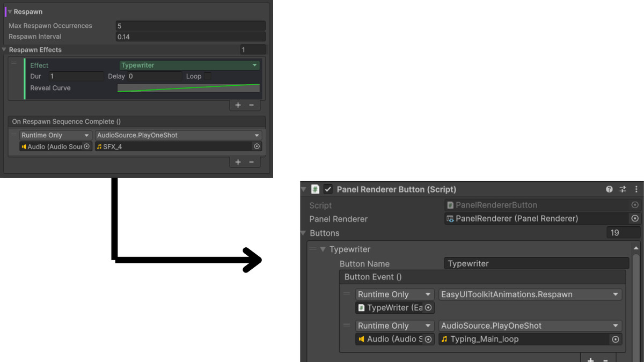Disable the Panel Renderer Button component checkbox
Image resolution: width=644 pixels, height=362 pixels.
click(328, 189)
